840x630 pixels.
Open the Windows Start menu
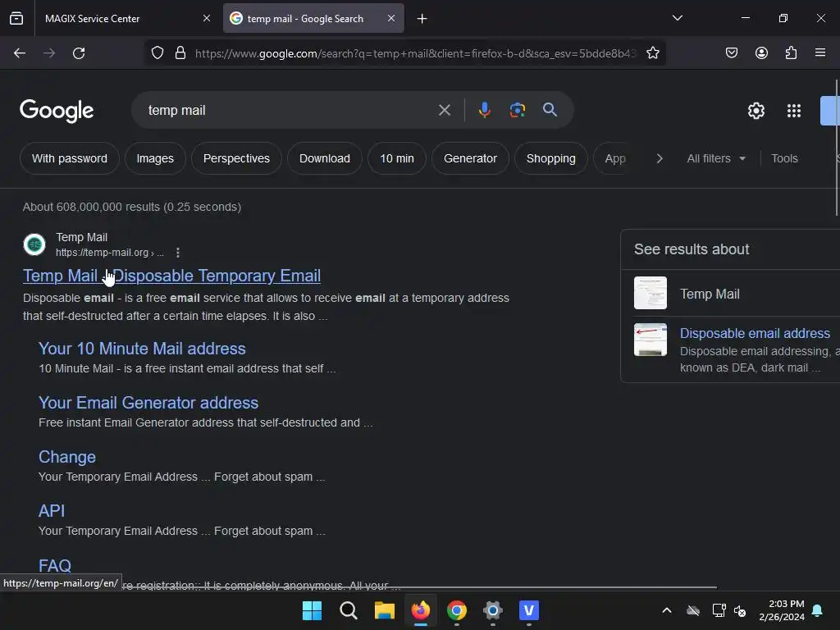click(312, 610)
